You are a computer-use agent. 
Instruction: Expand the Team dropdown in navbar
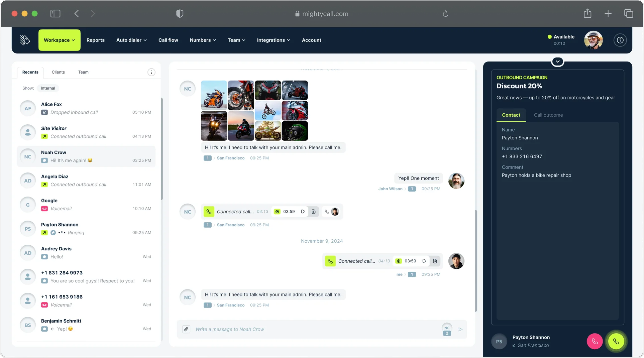point(236,40)
